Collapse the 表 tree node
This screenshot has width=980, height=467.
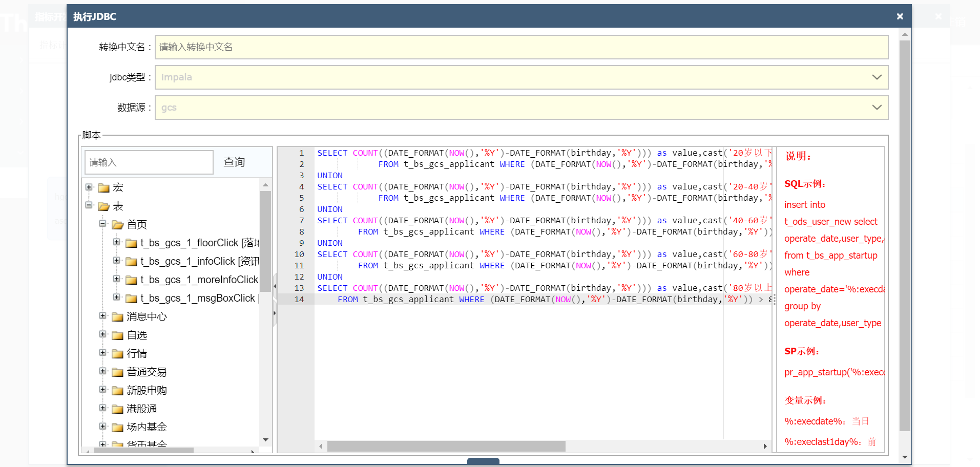click(89, 205)
